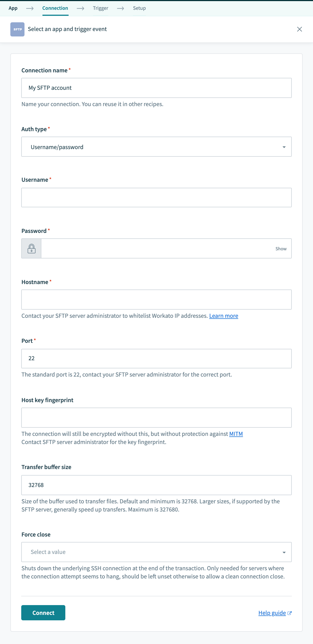The width and height of the screenshot is (313, 644).
Task: Open the Help guide link
Action: [x=272, y=613]
